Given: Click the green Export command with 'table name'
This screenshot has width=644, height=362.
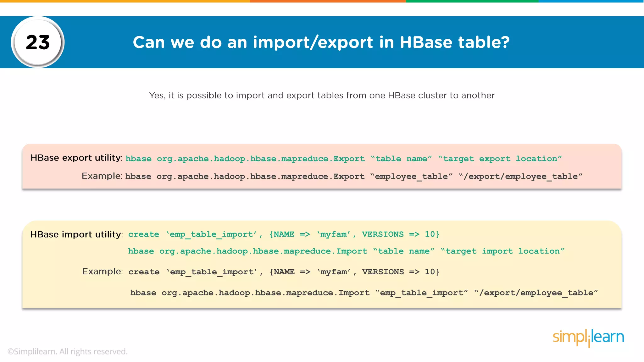Looking at the screenshot, I should pyautogui.click(x=344, y=159).
